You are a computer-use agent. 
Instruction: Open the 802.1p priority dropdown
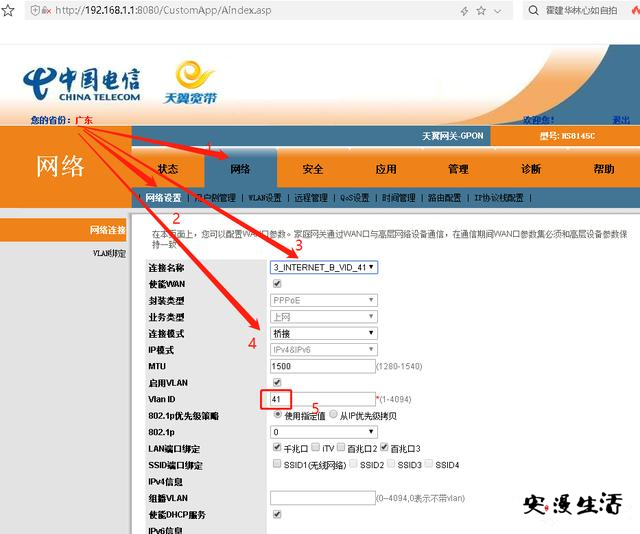point(324,432)
